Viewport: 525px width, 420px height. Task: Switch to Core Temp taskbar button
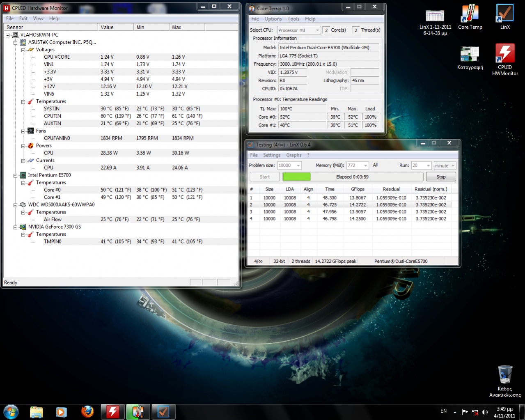138,412
